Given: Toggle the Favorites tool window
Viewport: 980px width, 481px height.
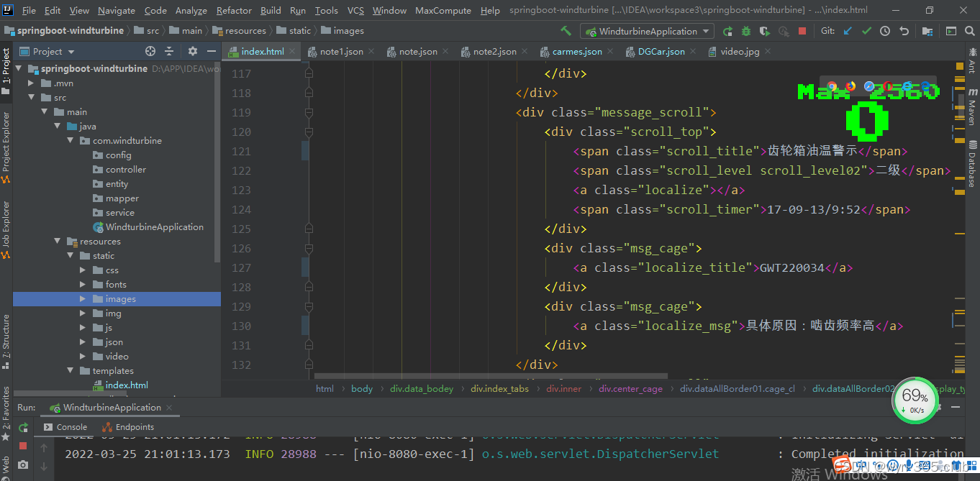Looking at the screenshot, I should tap(6, 413).
